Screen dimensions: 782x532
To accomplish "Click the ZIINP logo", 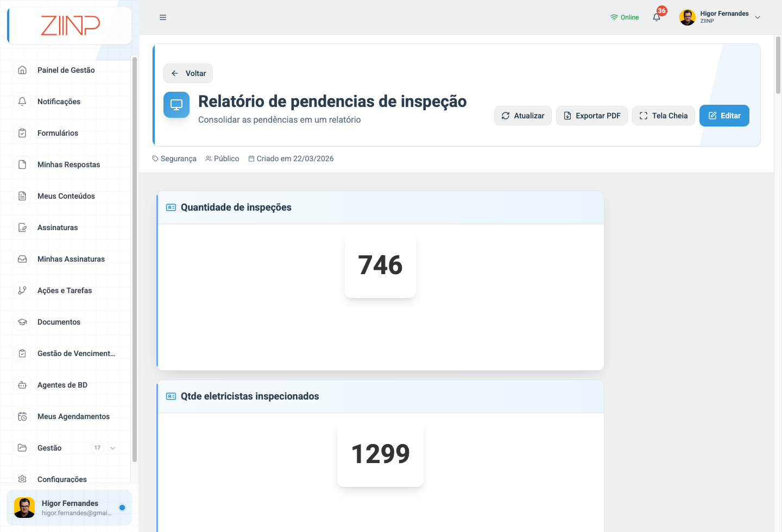I will coord(70,26).
